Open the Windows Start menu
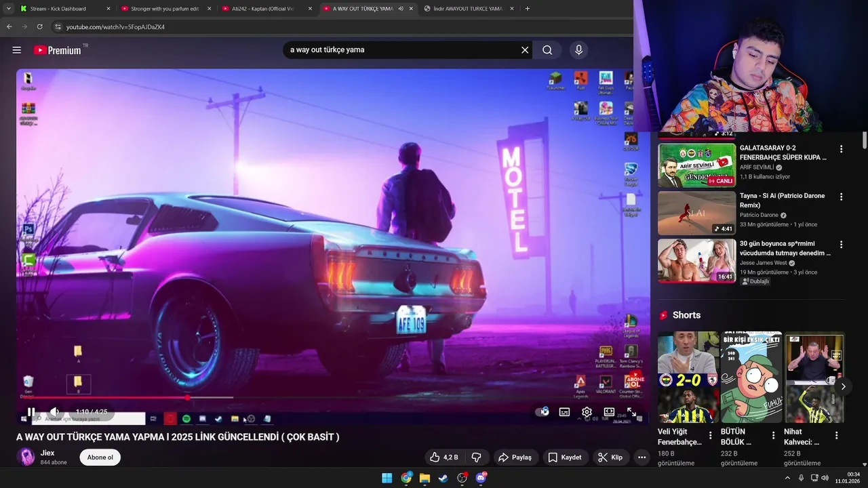868x488 pixels. coord(387,478)
